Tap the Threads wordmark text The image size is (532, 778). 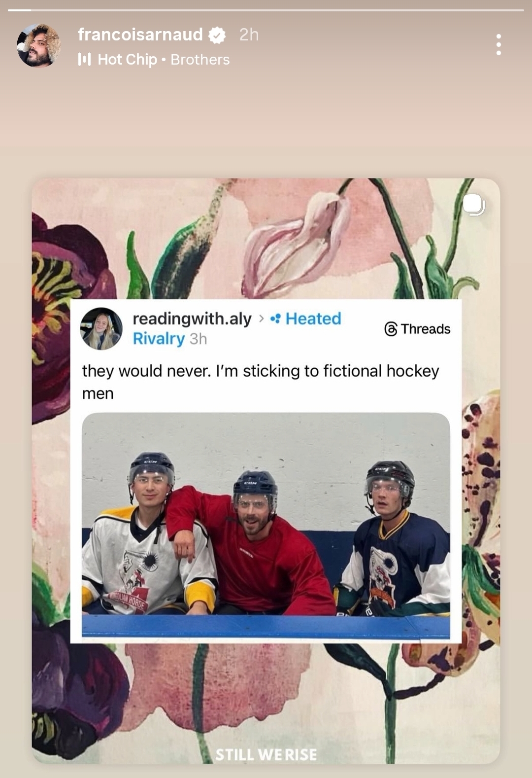426,329
